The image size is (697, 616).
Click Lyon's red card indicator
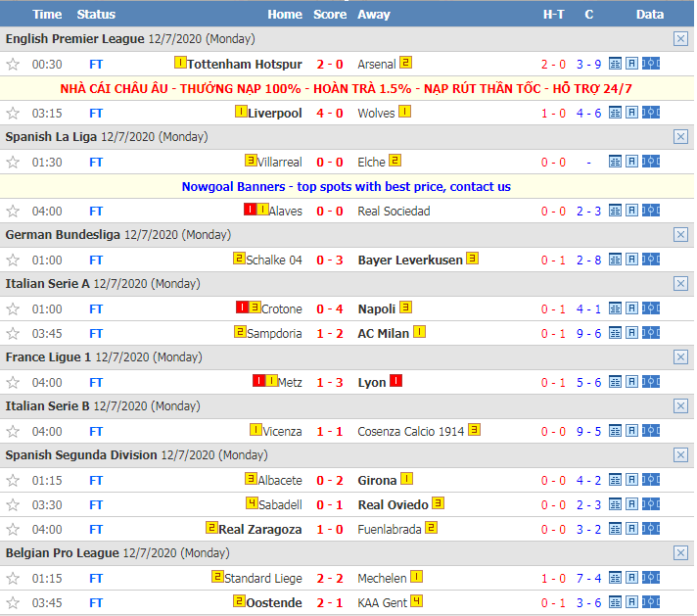point(396,381)
